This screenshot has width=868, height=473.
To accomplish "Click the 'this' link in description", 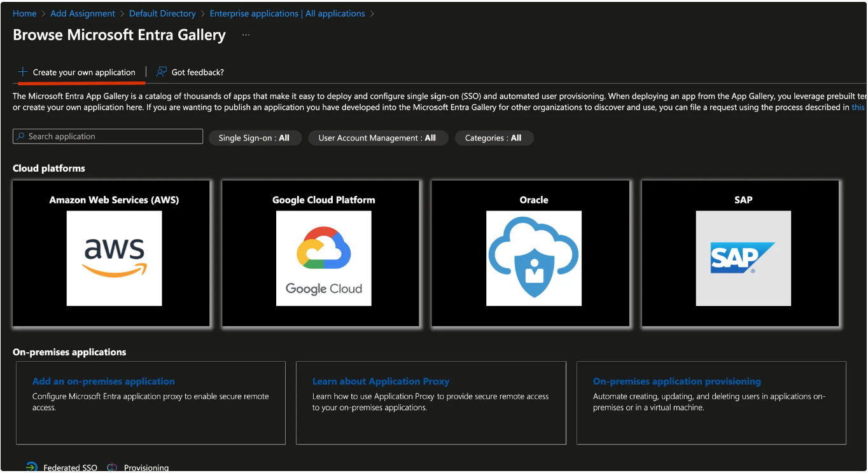I will click(x=858, y=107).
